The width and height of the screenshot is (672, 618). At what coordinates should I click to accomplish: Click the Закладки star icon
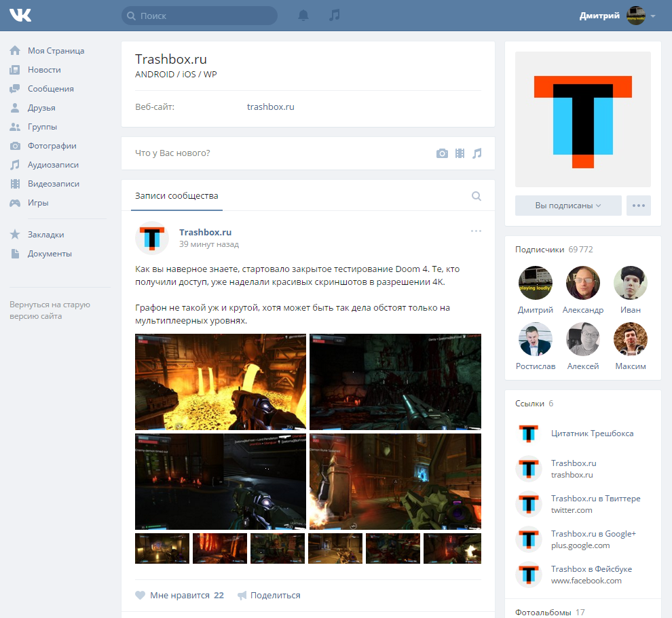(x=15, y=234)
